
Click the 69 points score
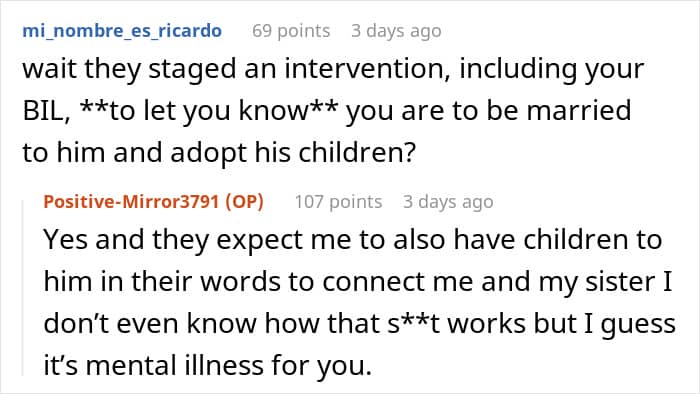tap(291, 31)
